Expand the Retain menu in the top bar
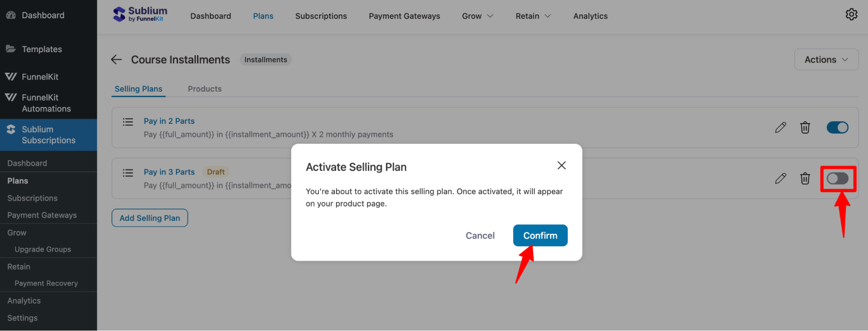The image size is (868, 331). coord(532,16)
